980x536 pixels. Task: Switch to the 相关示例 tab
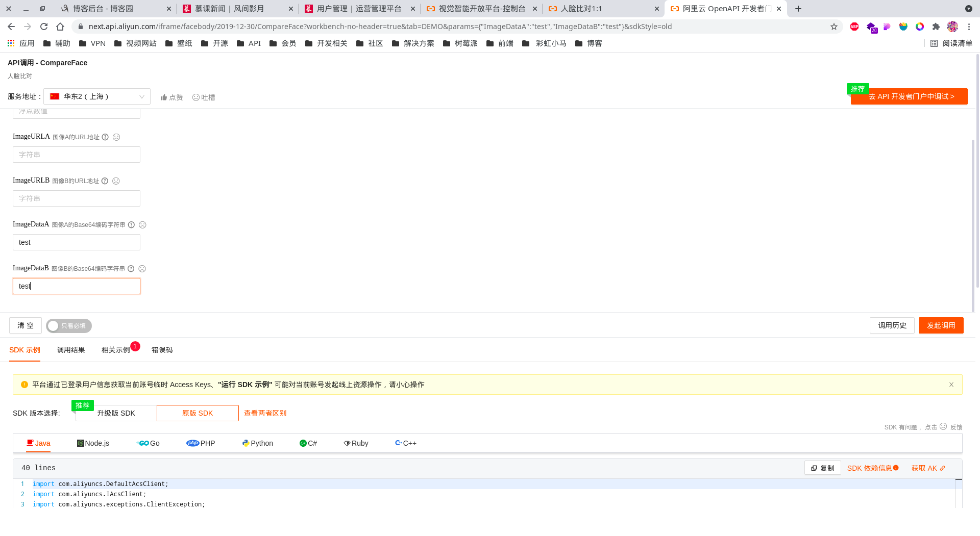pyautogui.click(x=116, y=350)
